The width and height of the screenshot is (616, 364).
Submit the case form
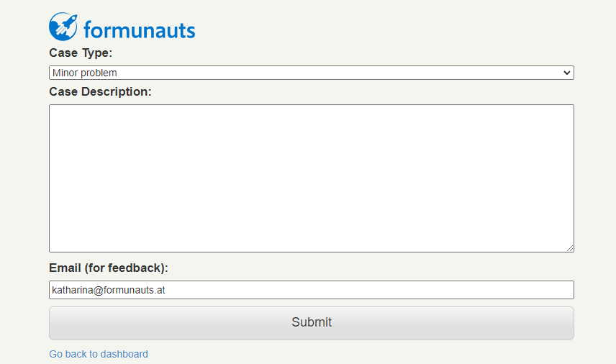point(312,323)
